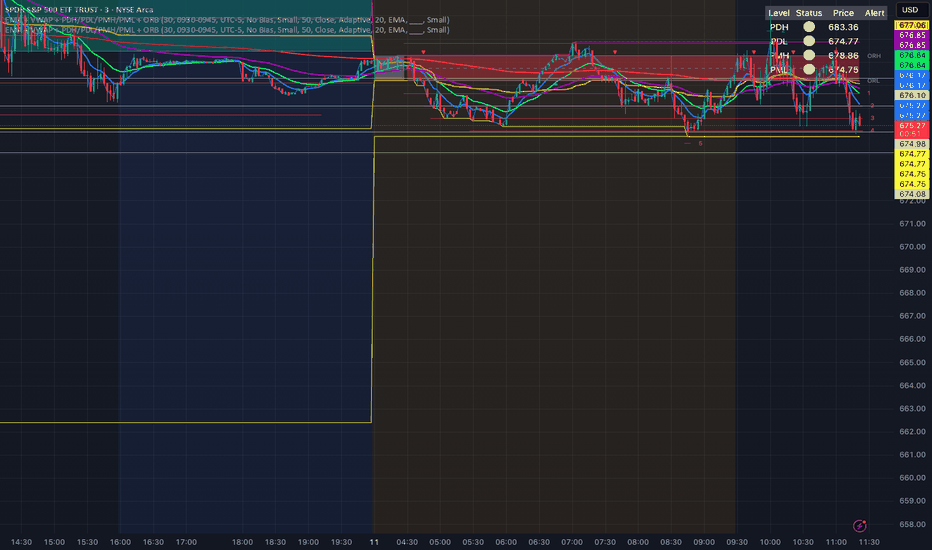Click the Alert column header
The height and width of the screenshot is (550, 932).
874,13
